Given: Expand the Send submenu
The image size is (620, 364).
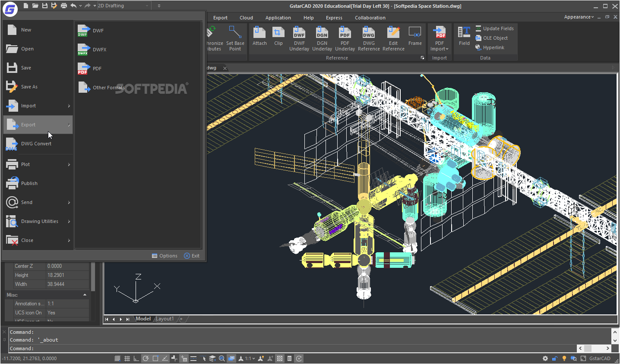Looking at the screenshot, I should [x=69, y=203].
